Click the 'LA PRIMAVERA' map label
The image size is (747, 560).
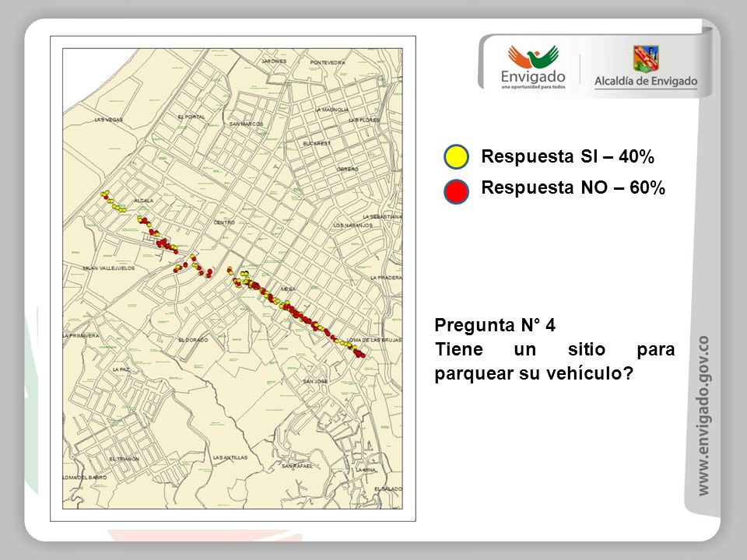pos(81,336)
